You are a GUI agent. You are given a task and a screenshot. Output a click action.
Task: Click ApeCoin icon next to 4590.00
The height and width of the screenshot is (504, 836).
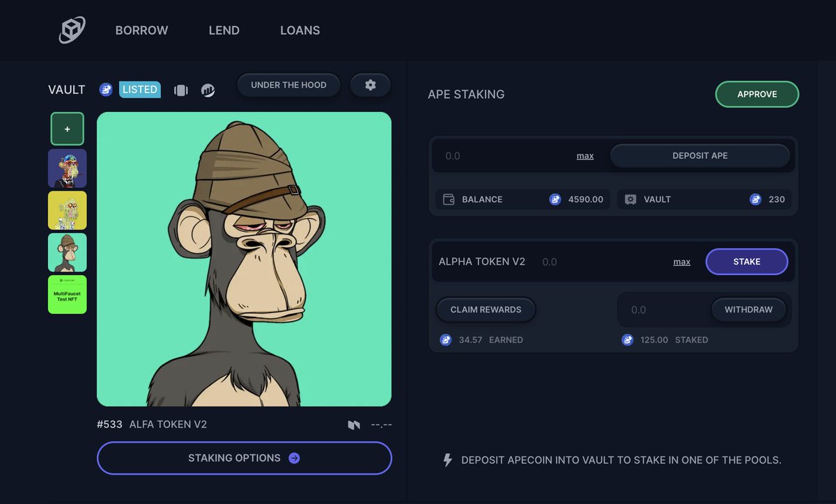[555, 199]
